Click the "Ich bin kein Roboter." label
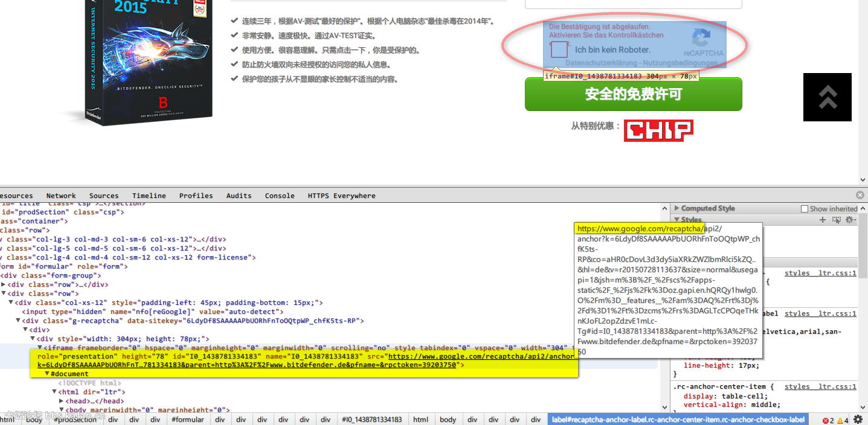 [x=612, y=50]
